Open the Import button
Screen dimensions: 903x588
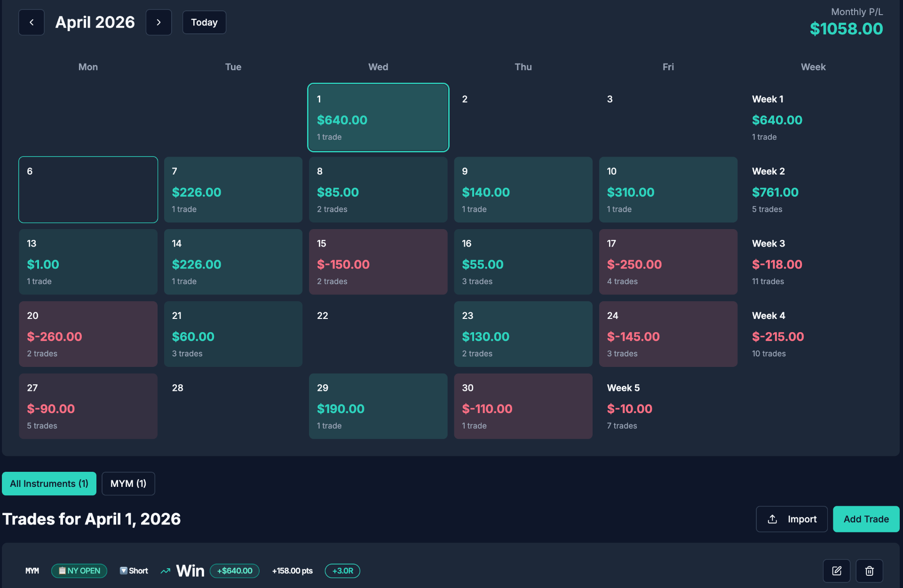pyautogui.click(x=792, y=519)
